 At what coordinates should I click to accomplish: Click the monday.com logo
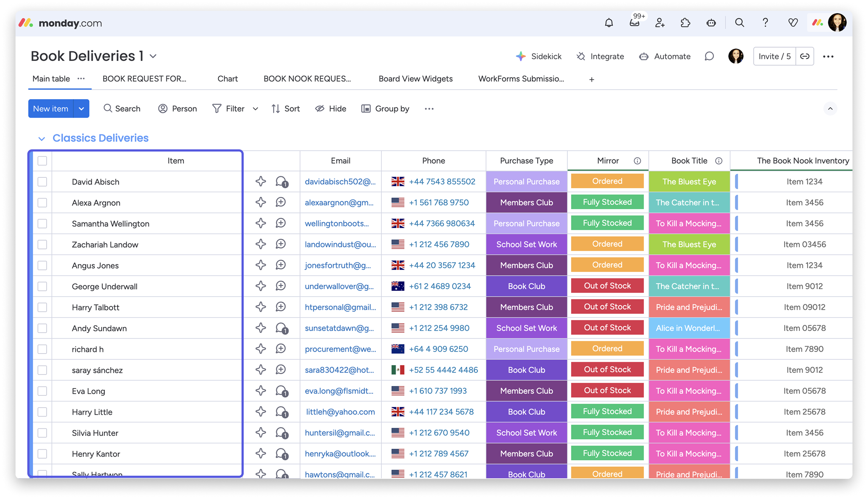(60, 23)
